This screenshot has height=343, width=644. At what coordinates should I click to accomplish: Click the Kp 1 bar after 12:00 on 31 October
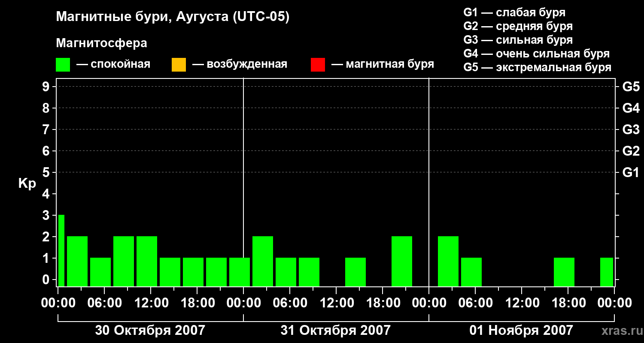355,272
